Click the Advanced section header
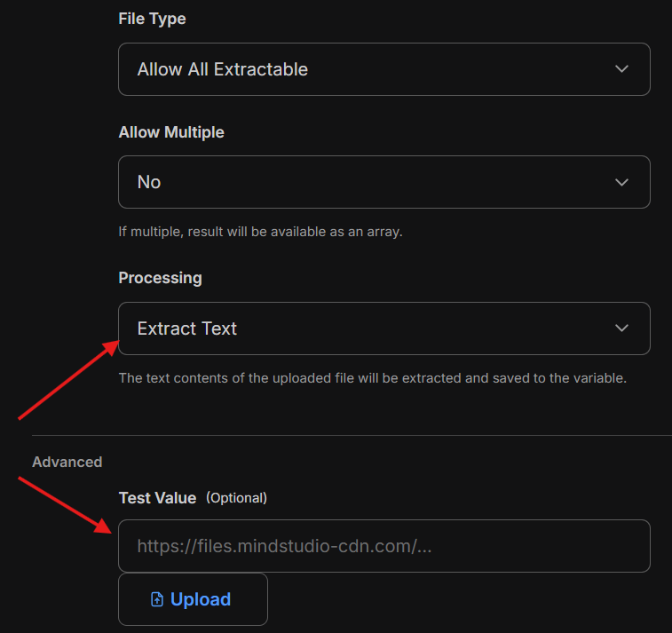 67,462
